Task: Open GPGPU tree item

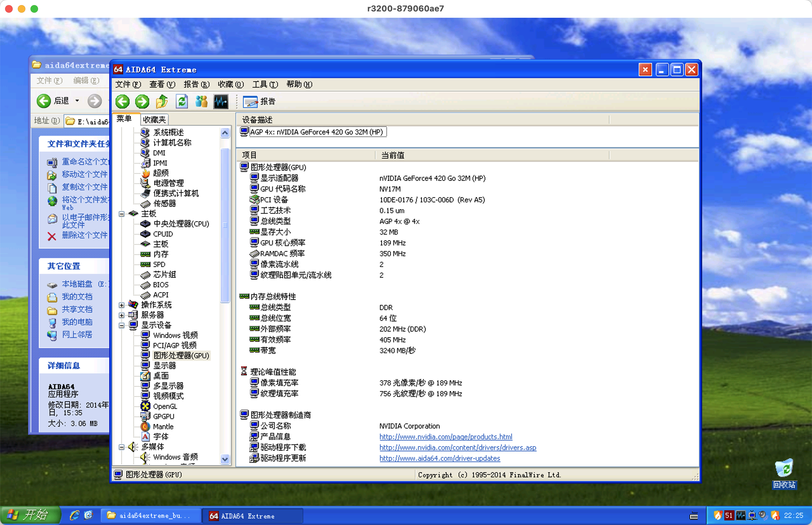Action: pos(163,416)
